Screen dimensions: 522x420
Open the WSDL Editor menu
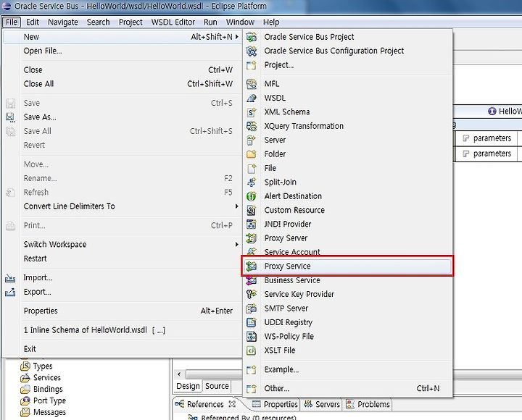pyautogui.click(x=173, y=22)
